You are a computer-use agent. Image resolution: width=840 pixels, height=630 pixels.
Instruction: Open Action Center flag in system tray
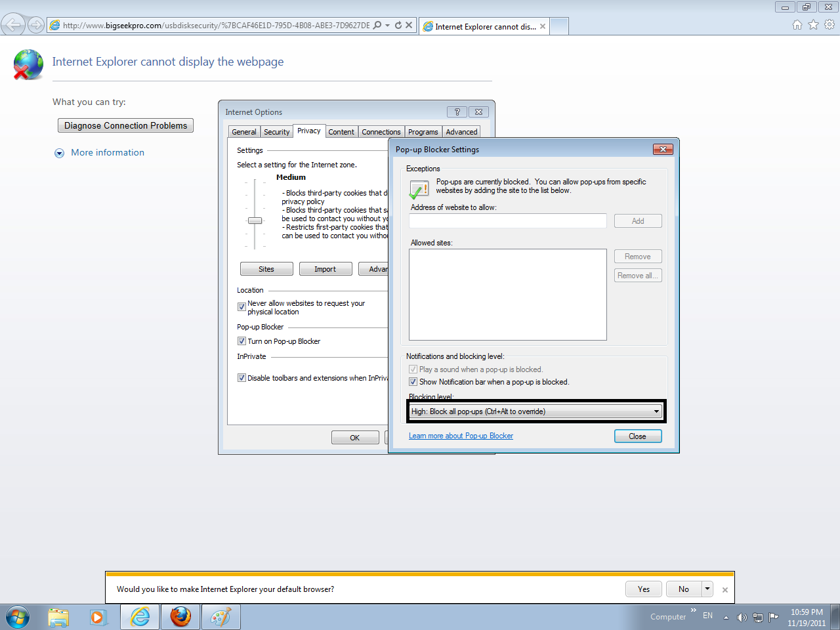774,617
